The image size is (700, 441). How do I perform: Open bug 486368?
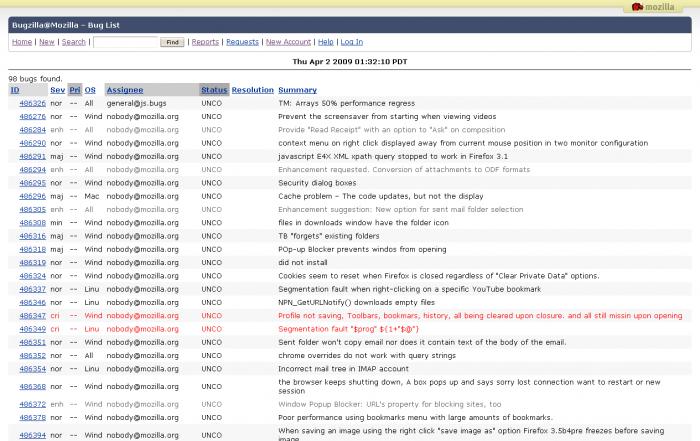[x=33, y=387]
